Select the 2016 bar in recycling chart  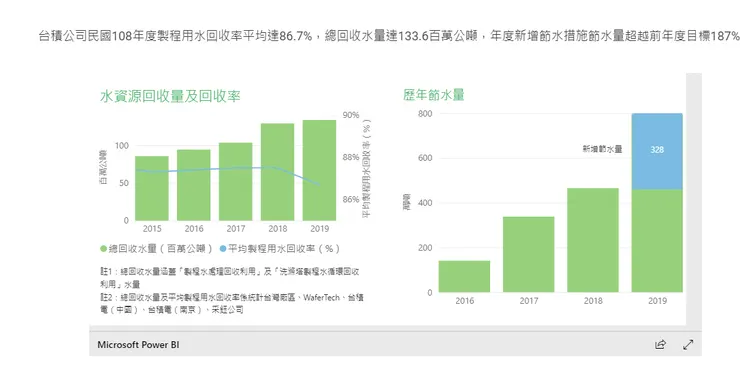[193, 185]
